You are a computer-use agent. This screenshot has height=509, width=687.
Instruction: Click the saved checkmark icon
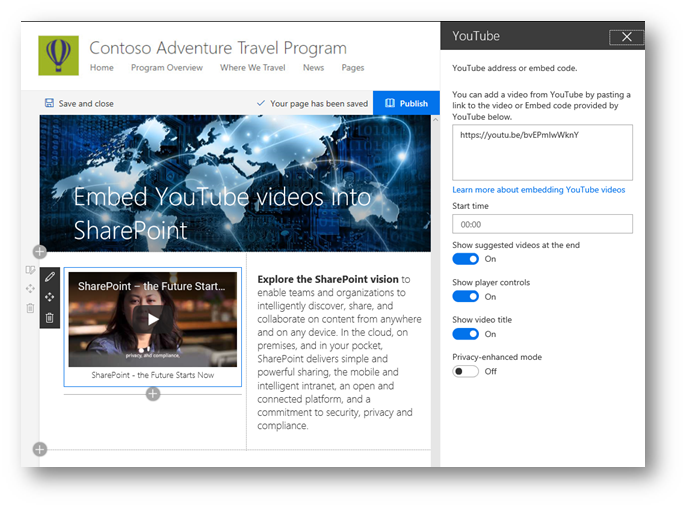pos(261,103)
